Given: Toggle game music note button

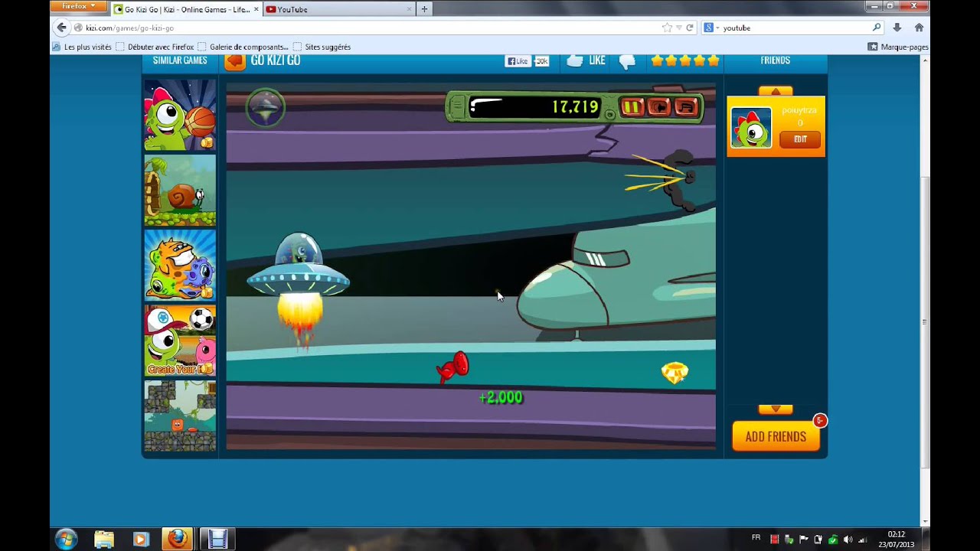Looking at the screenshot, I should 686,107.
